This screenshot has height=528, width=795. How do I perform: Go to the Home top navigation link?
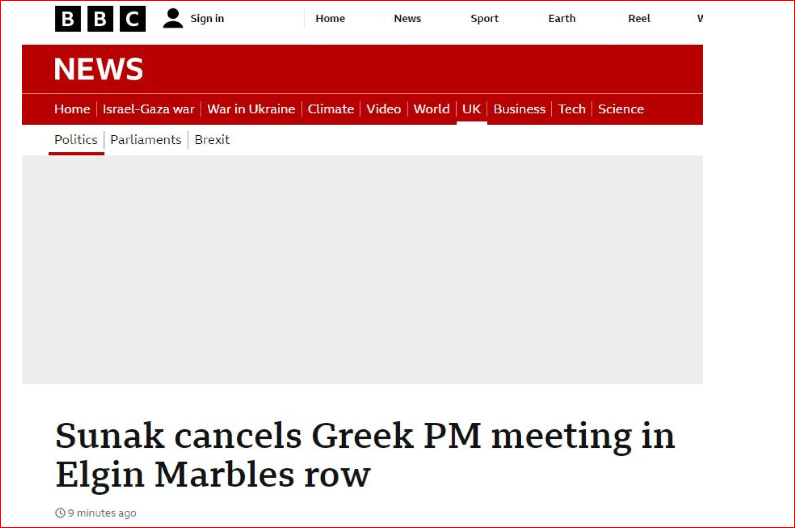coord(330,19)
